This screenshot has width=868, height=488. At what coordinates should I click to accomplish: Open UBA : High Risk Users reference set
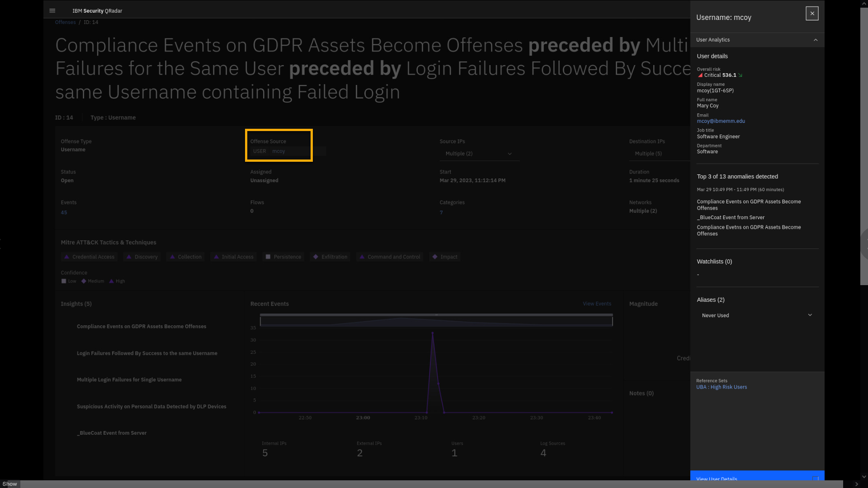[x=722, y=387]
